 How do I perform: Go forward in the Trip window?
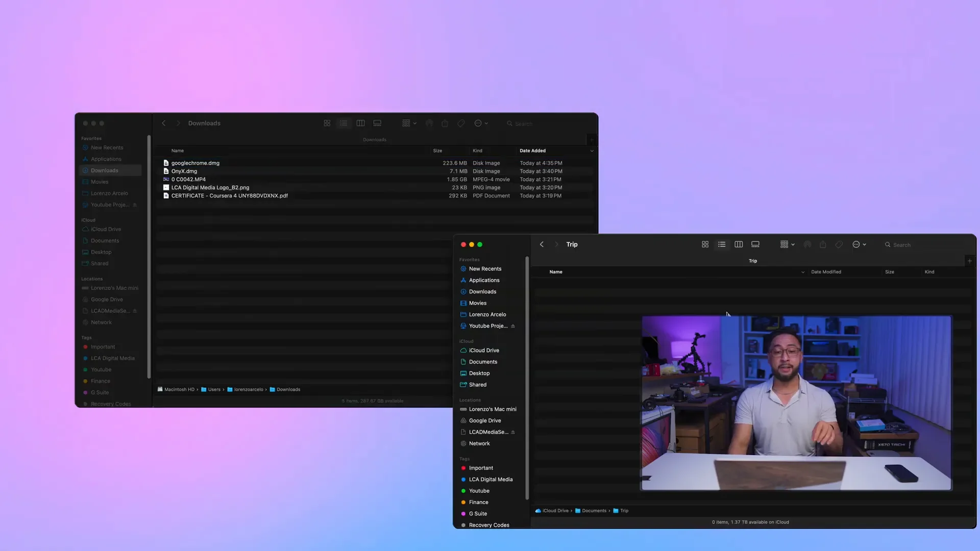click(556, 244)
